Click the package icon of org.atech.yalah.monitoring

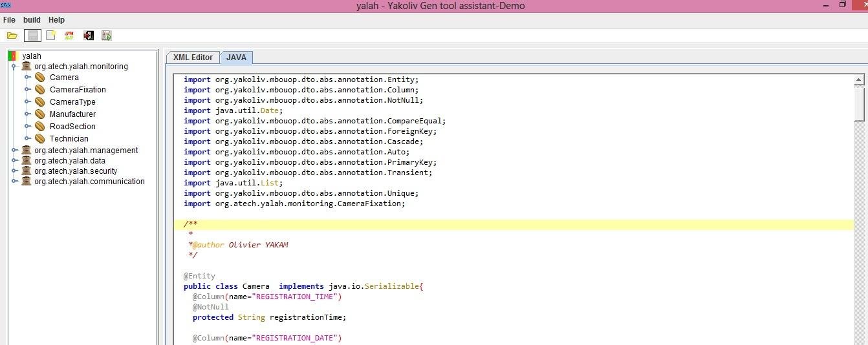coord(27,66)
